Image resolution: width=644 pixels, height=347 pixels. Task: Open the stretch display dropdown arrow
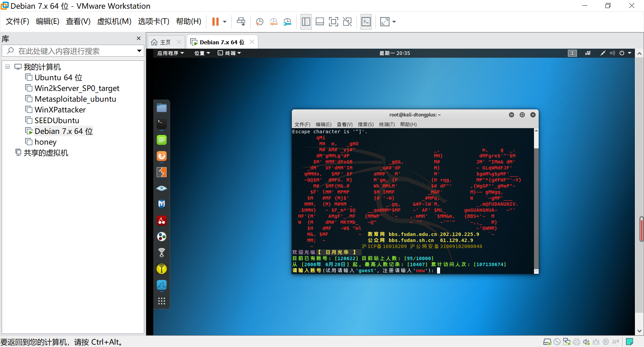(394, 22)
